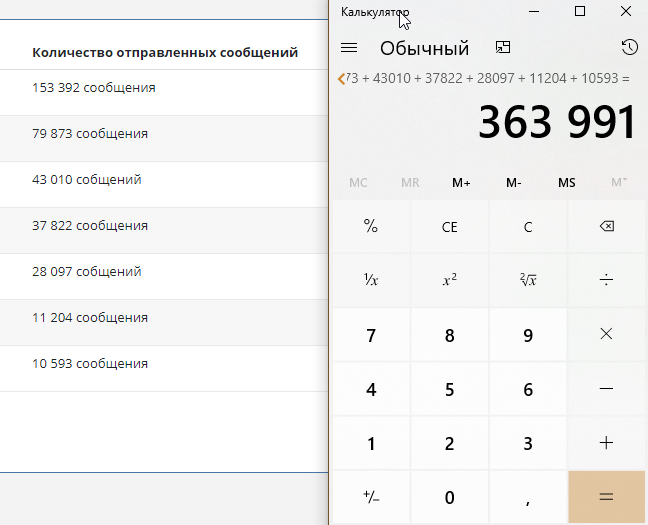Click the digit 9 key
Image resolution: width=648 pixels, height=525 pixels.
coord(528,334)
